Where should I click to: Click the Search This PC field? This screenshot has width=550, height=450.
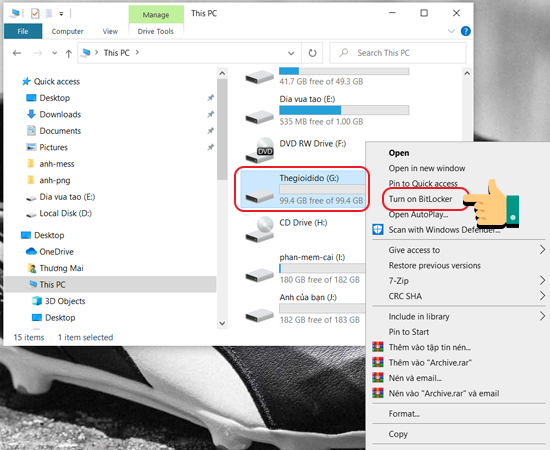pyautogui.click(x=398, y=53)
